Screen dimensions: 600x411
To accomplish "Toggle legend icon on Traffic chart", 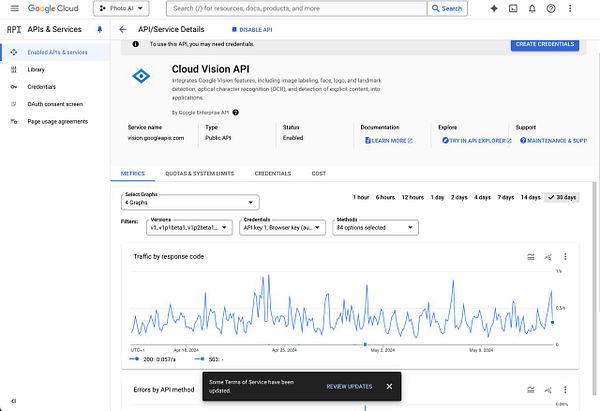I will tap(531, 257).
